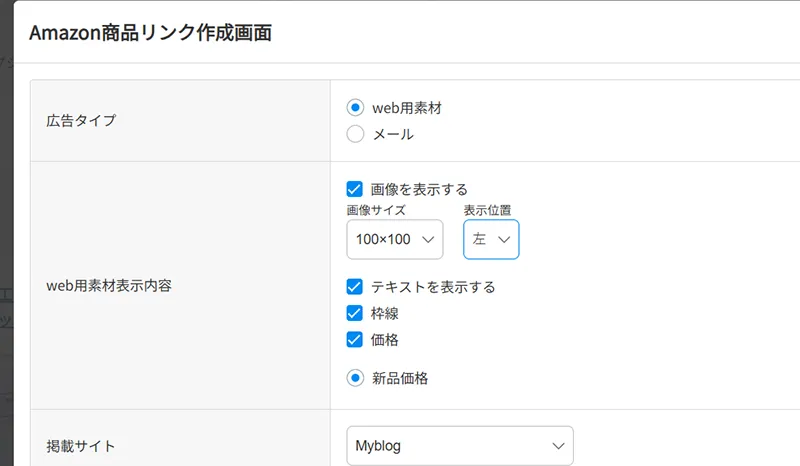Click the 表示位置 field label
This screenshot has height=466, width=800.
[487, 210]
